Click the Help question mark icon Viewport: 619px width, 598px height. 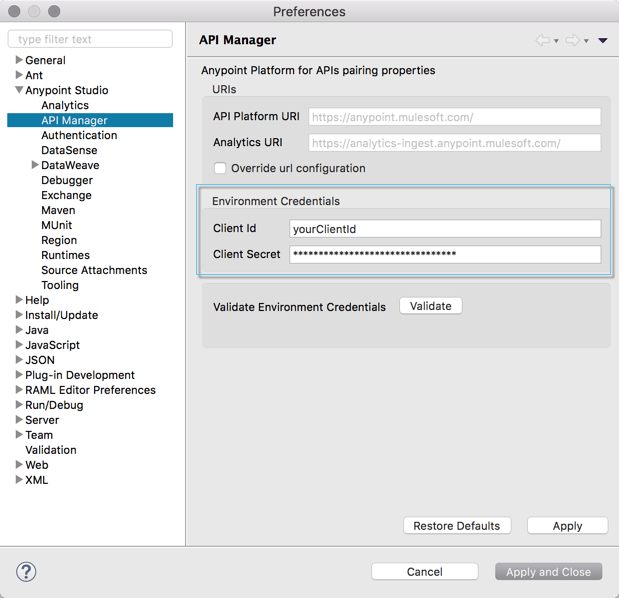tap(27, 571)
